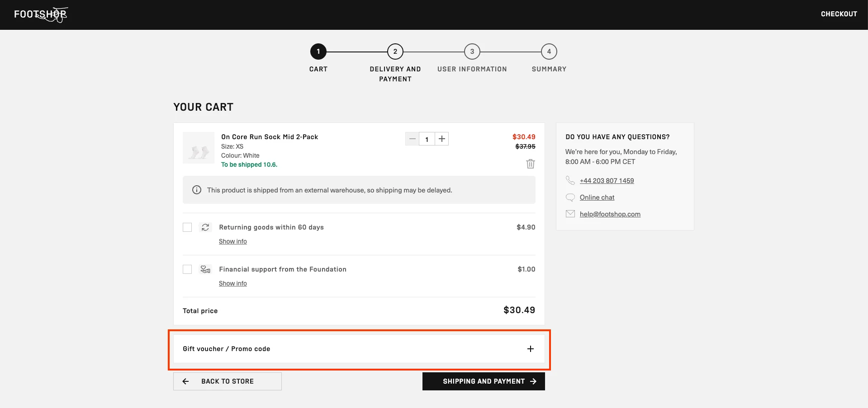Delete the sock item with trash icon

[530, 164]
